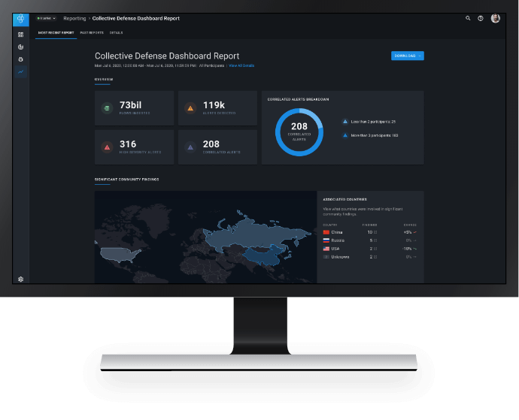The width and height of the screenshot is (519, 420).
Task: Click the USA flag icon
Action: 326,249
